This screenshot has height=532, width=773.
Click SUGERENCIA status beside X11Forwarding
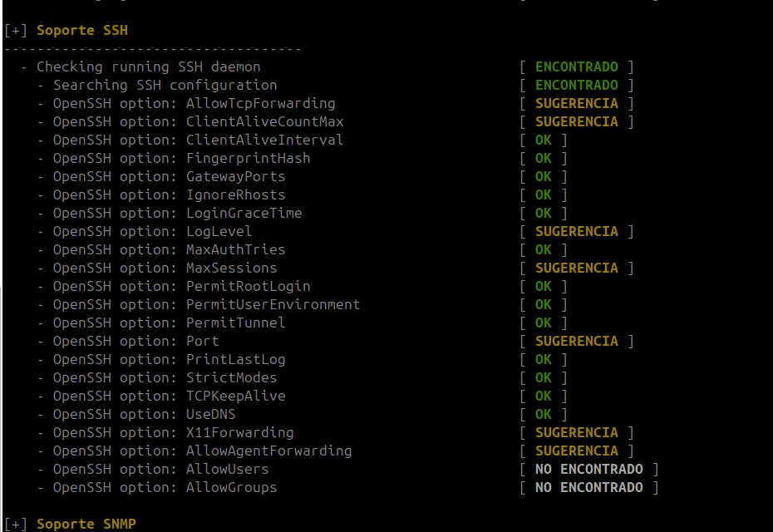(576, 432)
